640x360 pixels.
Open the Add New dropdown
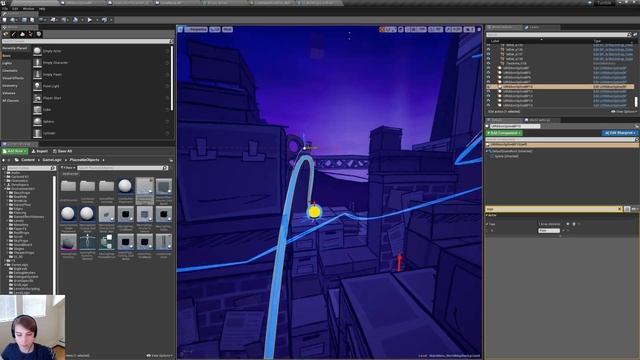(15, 151)
